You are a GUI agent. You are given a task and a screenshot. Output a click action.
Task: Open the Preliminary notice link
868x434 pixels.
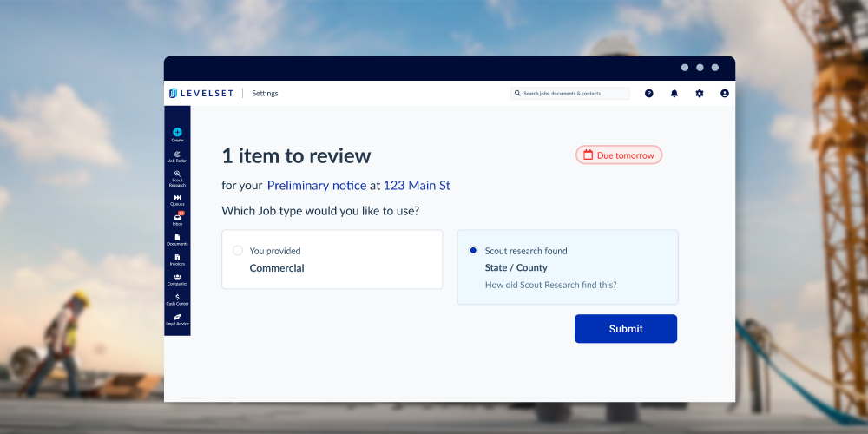pyautogui.click(x=316, y=186)
